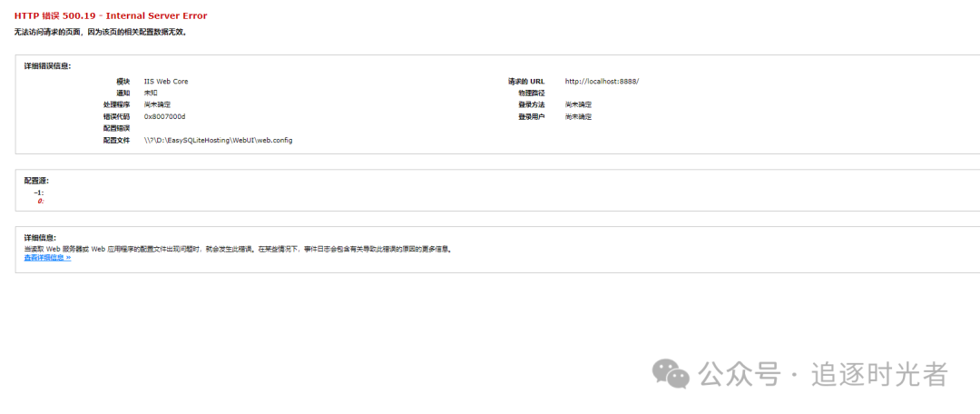
Task: Click the 公众号 · 追逐时光者 watermark text
Action: (x=823, y=374)
